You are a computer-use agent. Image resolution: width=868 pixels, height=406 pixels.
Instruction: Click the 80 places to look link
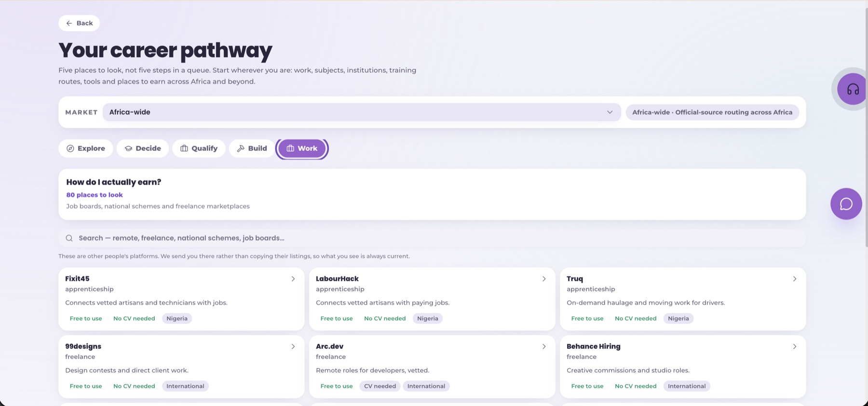click(95, 195)
